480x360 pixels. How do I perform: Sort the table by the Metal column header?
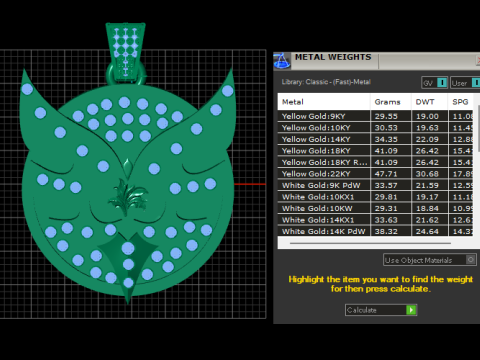324,102
